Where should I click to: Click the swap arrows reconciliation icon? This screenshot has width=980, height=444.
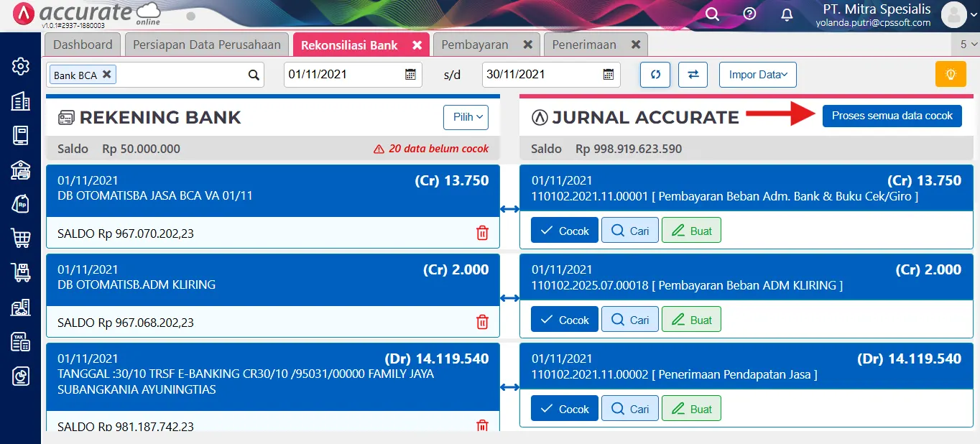(693, 74)
